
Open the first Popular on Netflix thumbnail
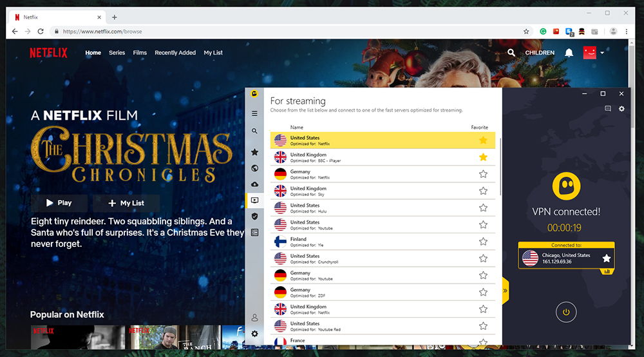coord(78,337)
